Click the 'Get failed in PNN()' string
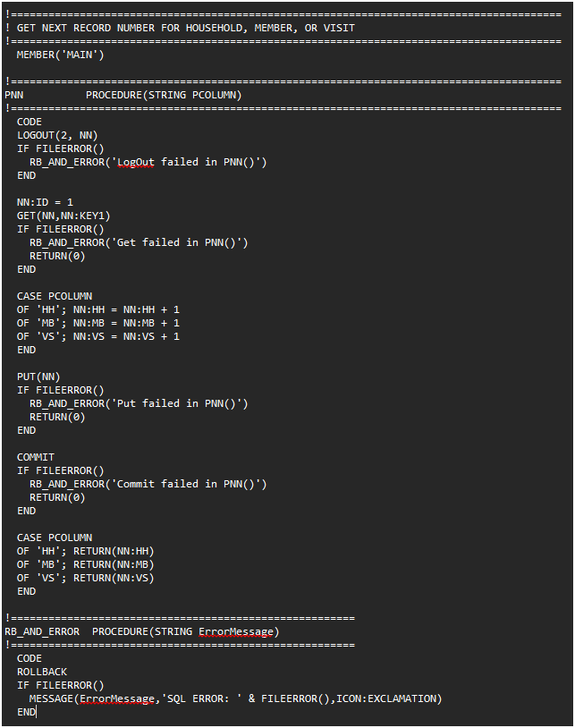575x728 pixels. [176, 242]
